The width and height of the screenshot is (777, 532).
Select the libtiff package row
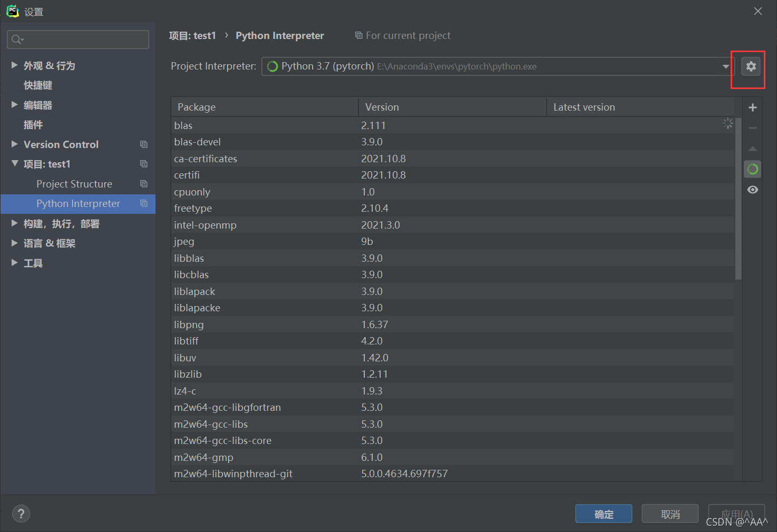[x=453, y=341]
